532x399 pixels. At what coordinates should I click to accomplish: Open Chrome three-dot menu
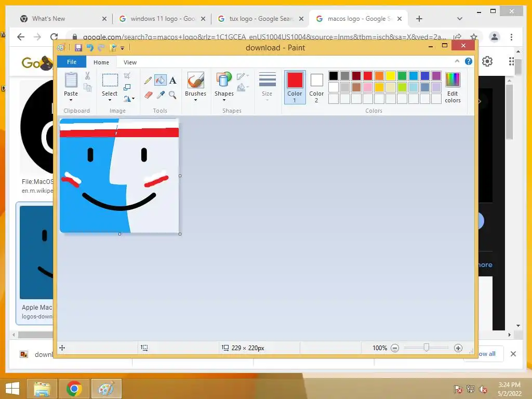(x=511, y=37)
